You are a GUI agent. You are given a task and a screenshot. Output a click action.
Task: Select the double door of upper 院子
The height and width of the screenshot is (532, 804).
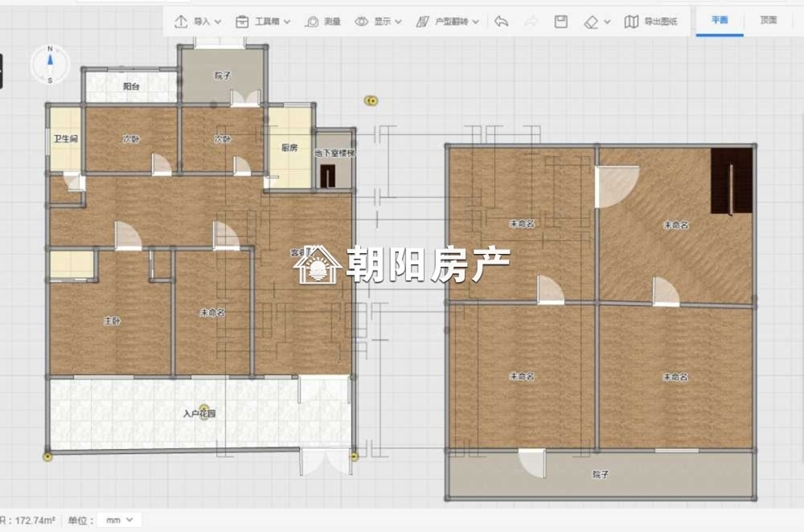click(x=245, y=98)
